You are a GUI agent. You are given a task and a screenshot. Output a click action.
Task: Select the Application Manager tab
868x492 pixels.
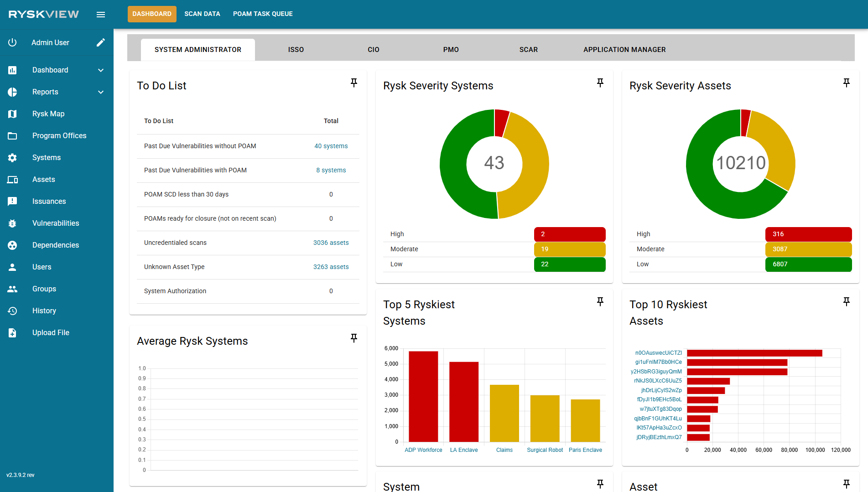624,49
